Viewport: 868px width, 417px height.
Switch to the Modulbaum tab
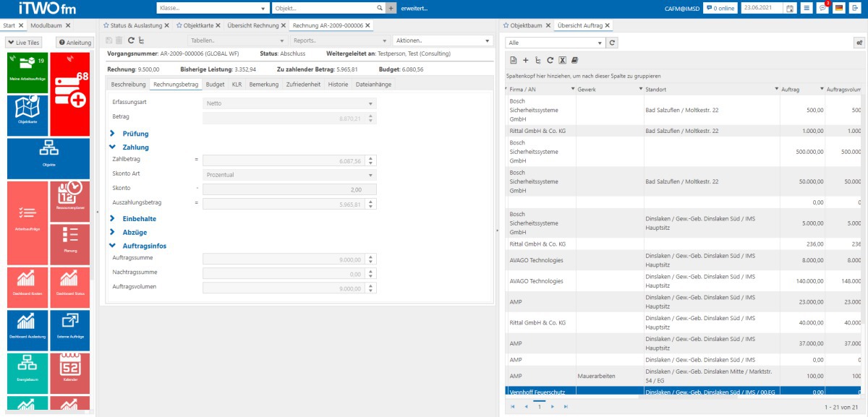46,25
